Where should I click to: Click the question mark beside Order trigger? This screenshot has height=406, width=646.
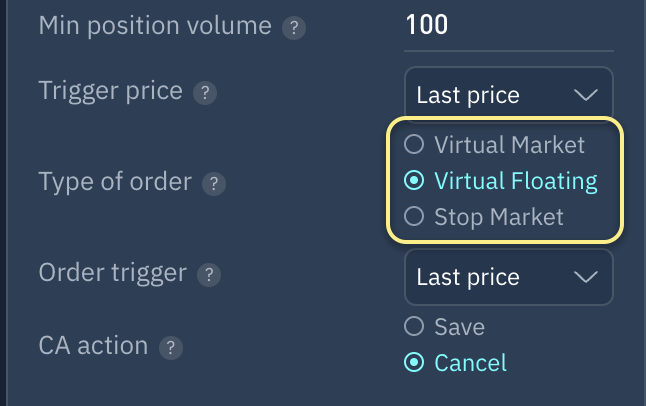coord(208,274)
